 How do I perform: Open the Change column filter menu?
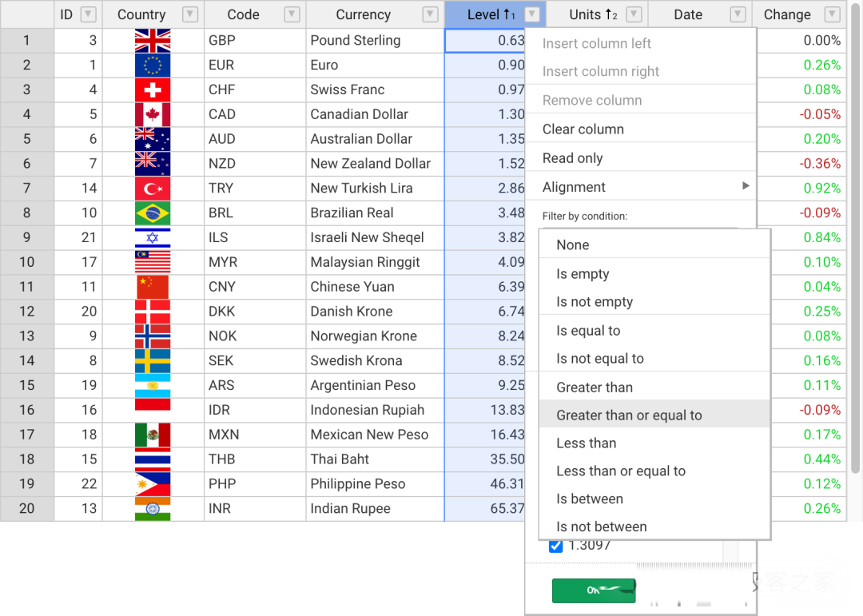pyautogui.click(x=833, y=14)
